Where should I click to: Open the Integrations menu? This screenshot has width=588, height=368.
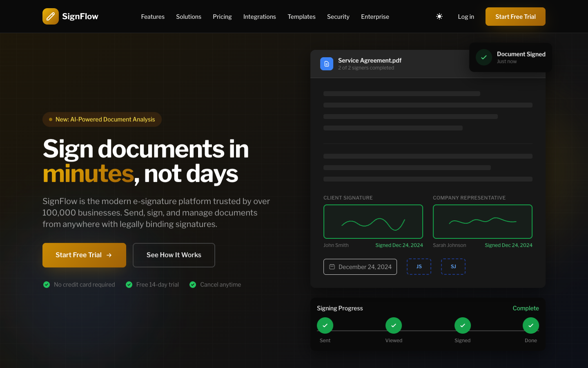click(259, 16)
